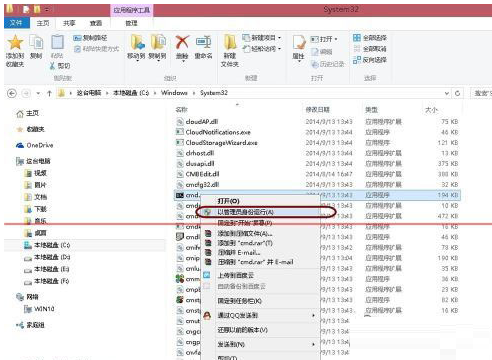Click the Windows segment in address path
492x360 pixels.
tap(174, 93)
